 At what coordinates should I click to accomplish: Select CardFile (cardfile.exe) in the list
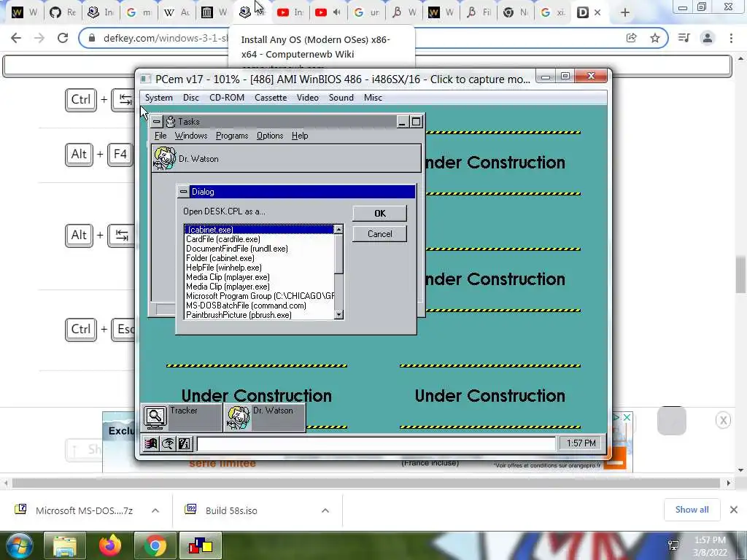pos(259,239)
